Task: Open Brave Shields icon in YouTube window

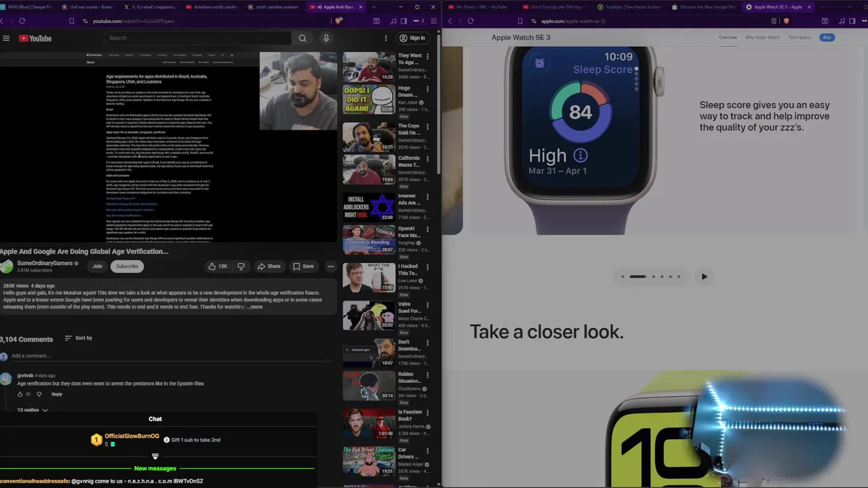Action: click(x=338, y=21)
